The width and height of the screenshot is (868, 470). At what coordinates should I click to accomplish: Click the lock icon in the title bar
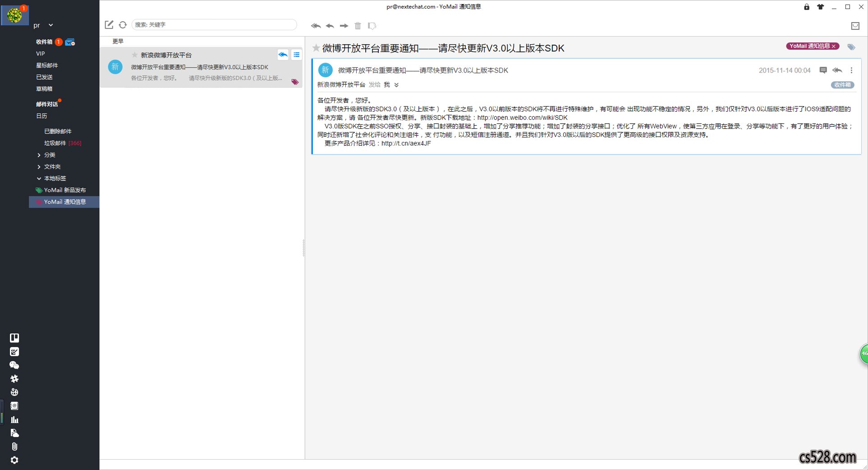(x=807, y=7)
